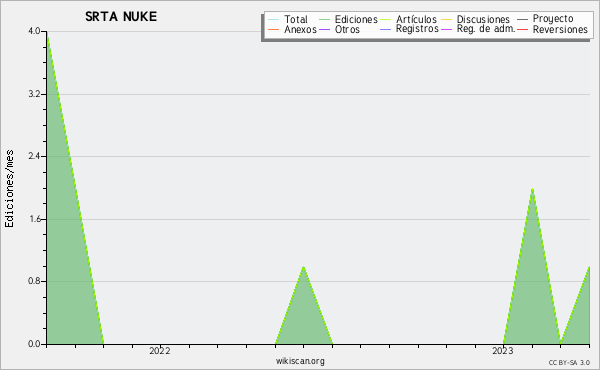This screenshot has height=370, width=600.
Task: Click the 2023 peak at 2.0
Action: [532, 189]
